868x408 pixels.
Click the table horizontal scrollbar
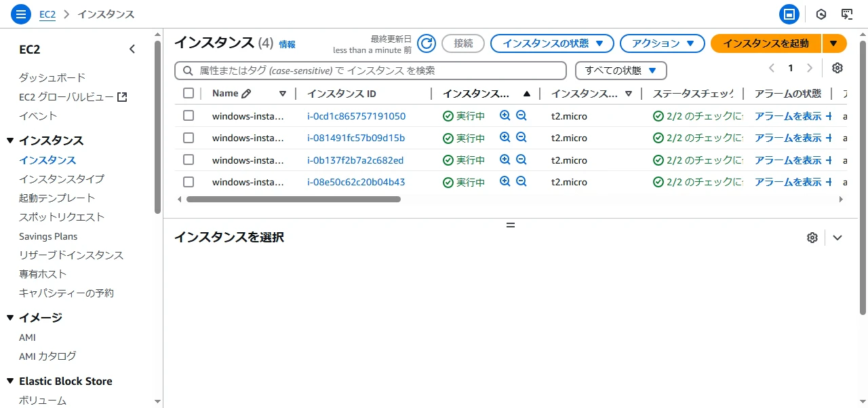pyautogui.click(x=294, y=200)
